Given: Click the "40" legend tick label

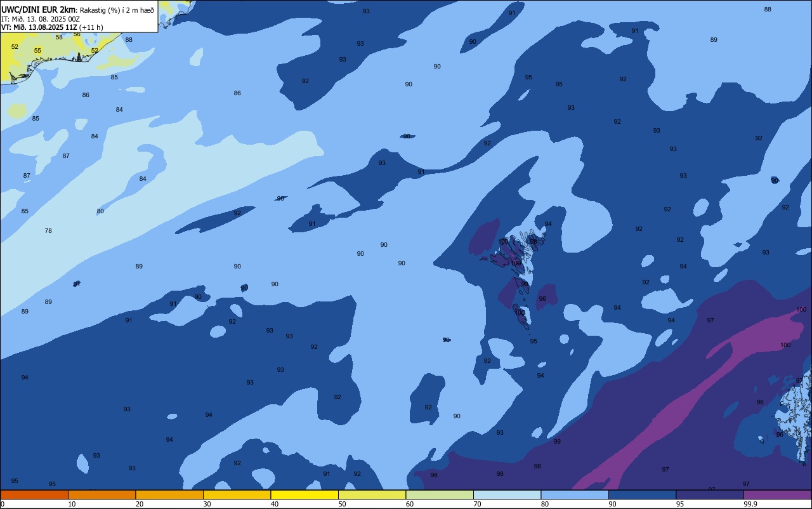Looking at the screenshot, I should point(274,504).
